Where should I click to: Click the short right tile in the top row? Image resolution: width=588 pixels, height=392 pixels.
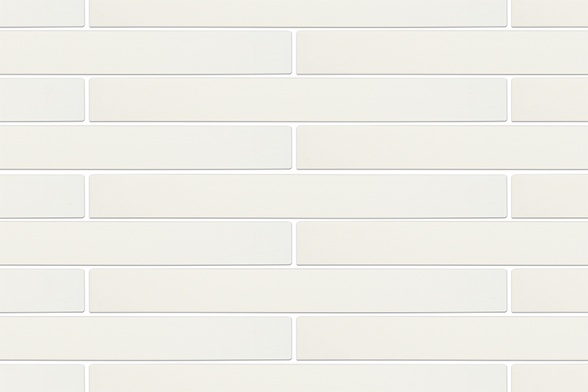pyautogui.click(x=550, y=13)
